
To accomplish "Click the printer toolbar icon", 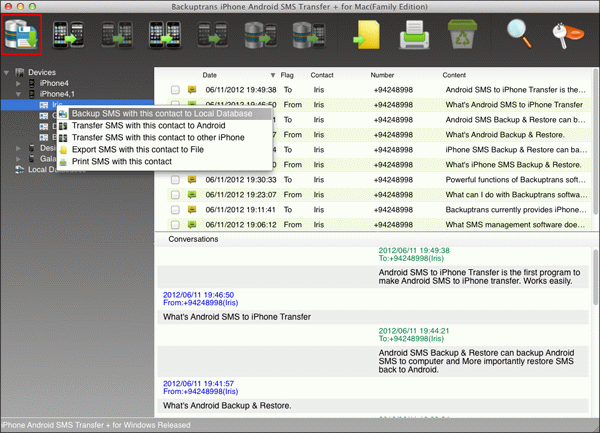I will [x=414, y=35].
